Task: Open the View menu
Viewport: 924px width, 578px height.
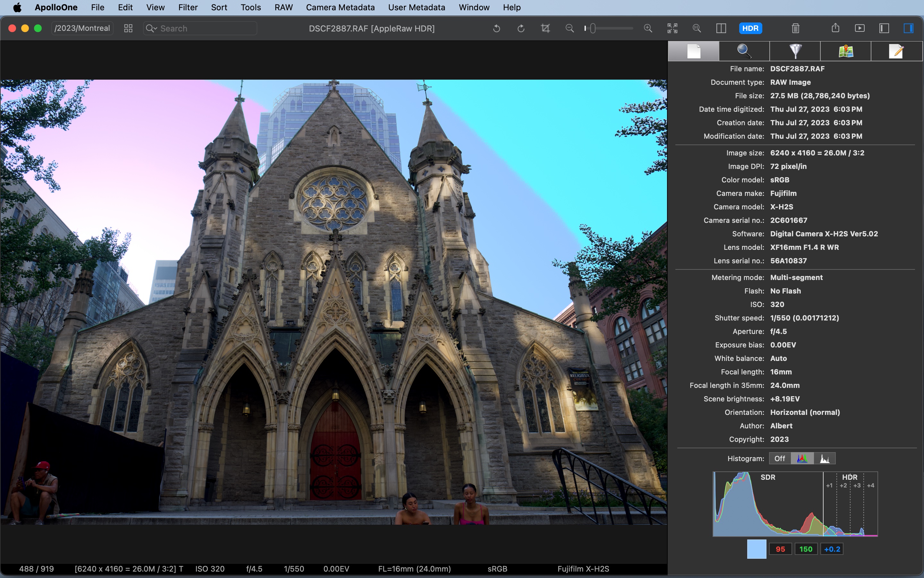Action: click(x=155, y=7)
